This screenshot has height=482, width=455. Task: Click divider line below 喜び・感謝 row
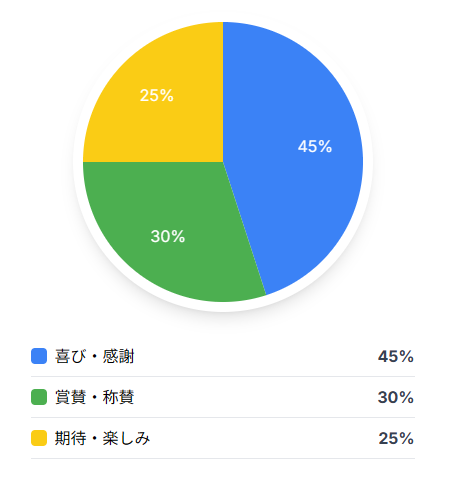click(223, 377)
